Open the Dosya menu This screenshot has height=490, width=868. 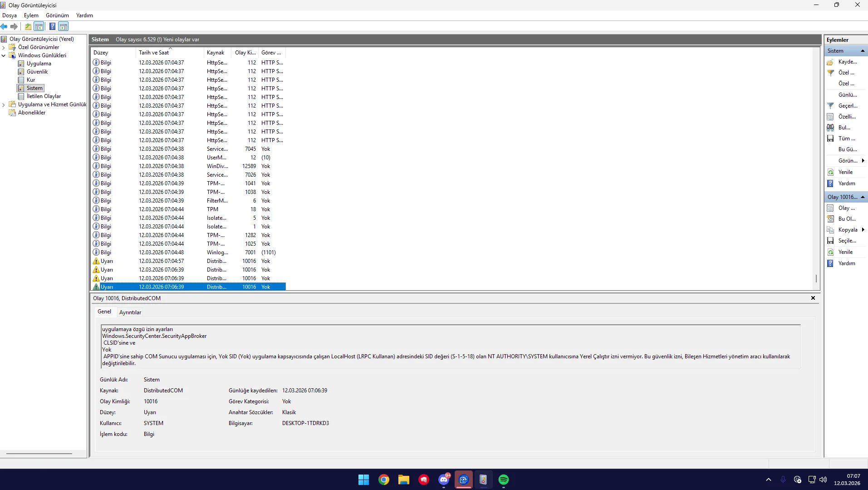pos(10,15)
